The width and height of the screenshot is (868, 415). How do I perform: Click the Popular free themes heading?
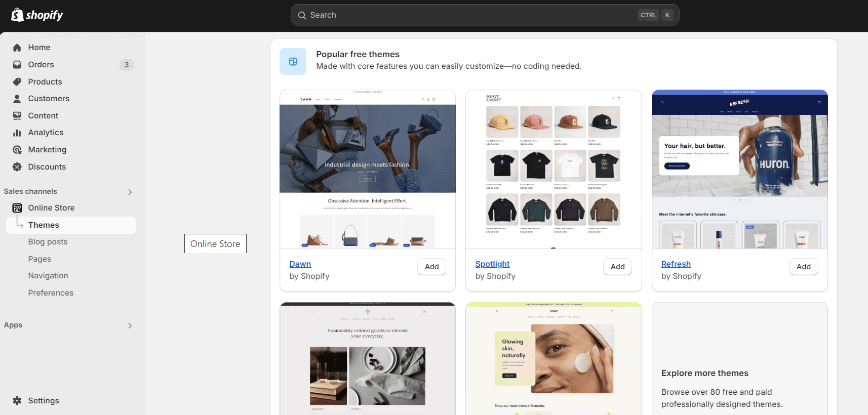358,54
